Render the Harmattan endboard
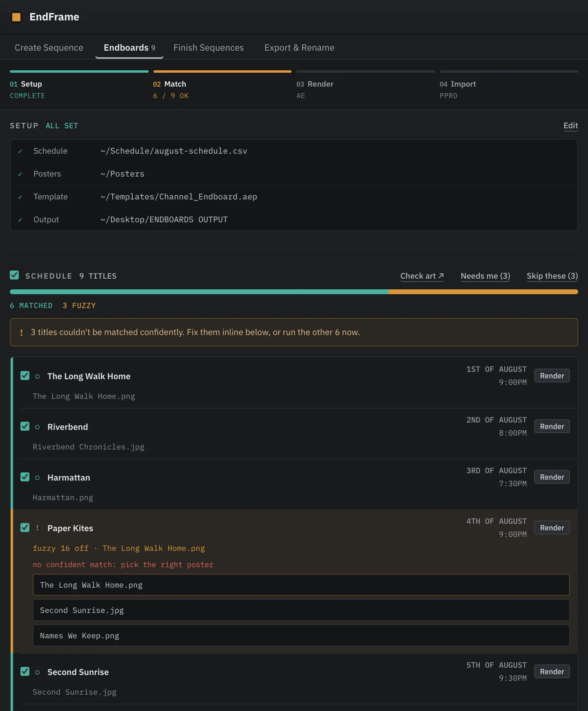The image size is (588, 711). click(x=552, y=477)
